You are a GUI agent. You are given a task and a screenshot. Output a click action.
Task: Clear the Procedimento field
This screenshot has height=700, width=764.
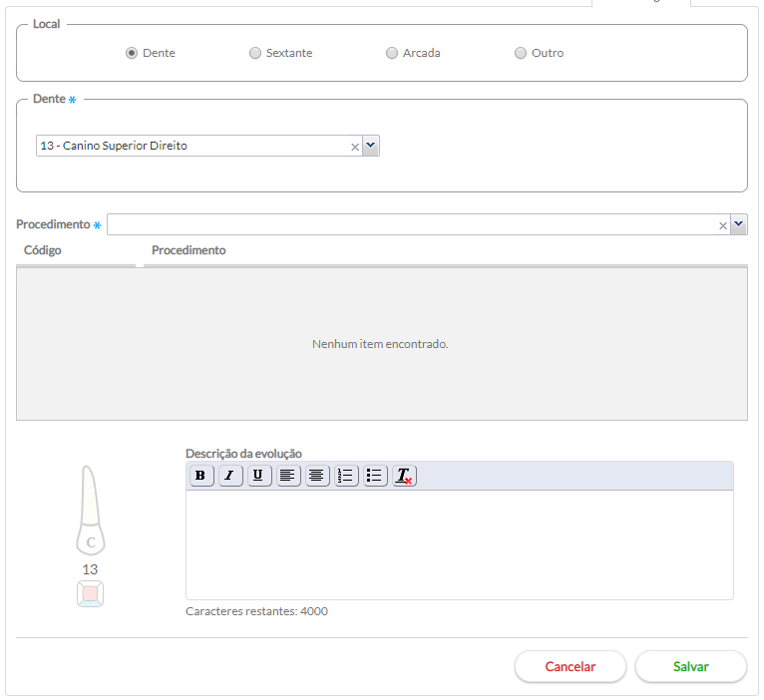722,225
